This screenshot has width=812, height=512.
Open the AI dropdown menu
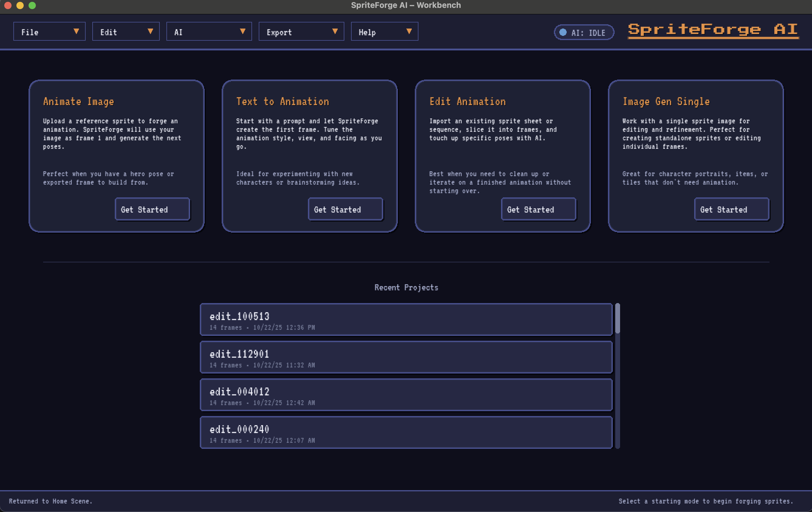(x=209, y=32)
